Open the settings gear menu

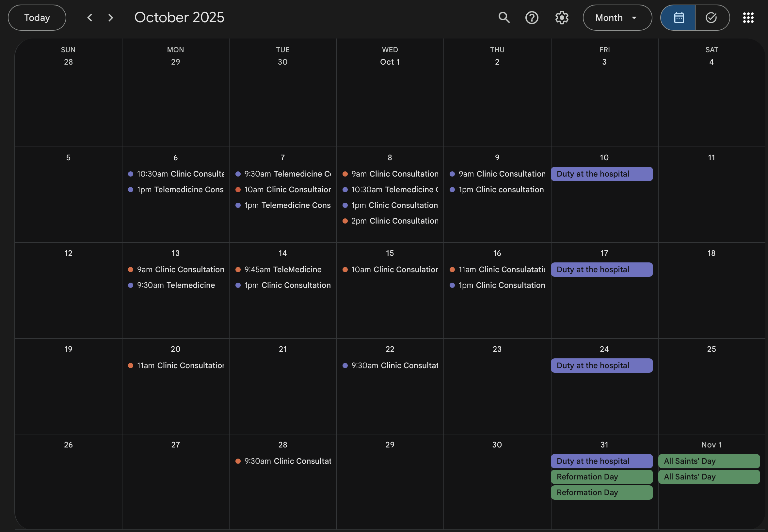562,18
